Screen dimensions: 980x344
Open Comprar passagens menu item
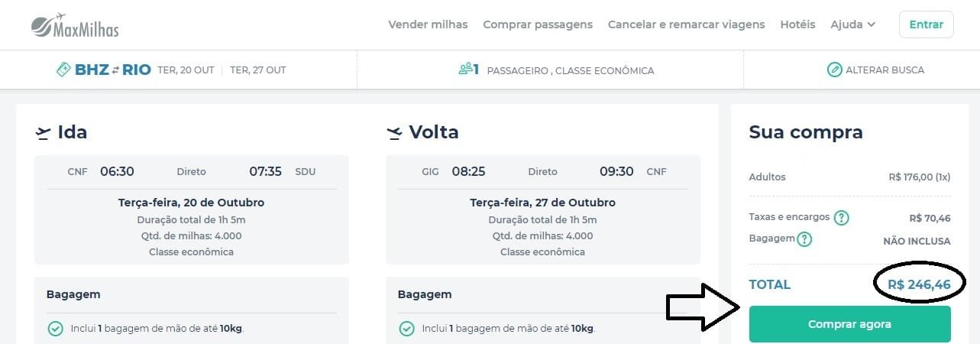click(538, 24)
